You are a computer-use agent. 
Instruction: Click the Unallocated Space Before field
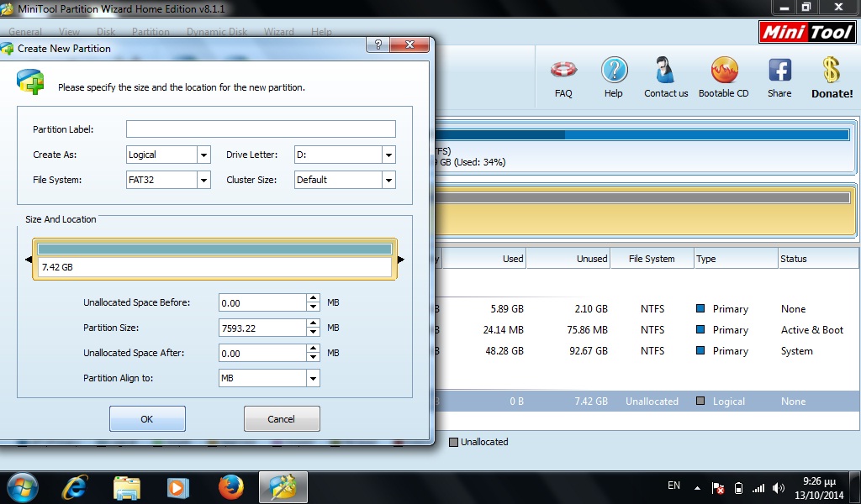(x=262, y=302)
